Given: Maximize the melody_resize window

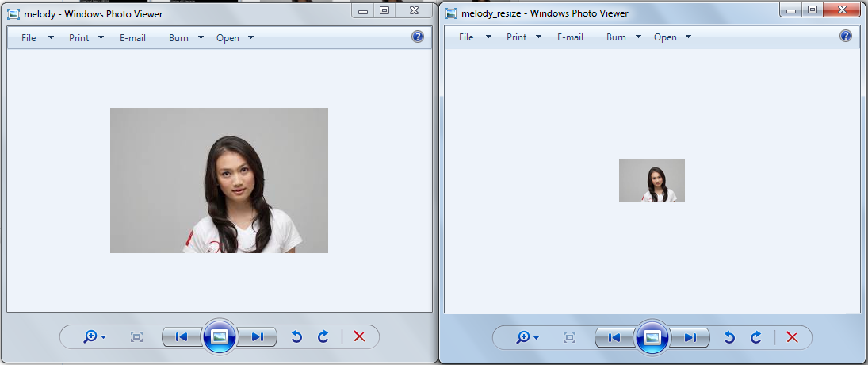Looking at the screenshot, I should click(812, 10).
